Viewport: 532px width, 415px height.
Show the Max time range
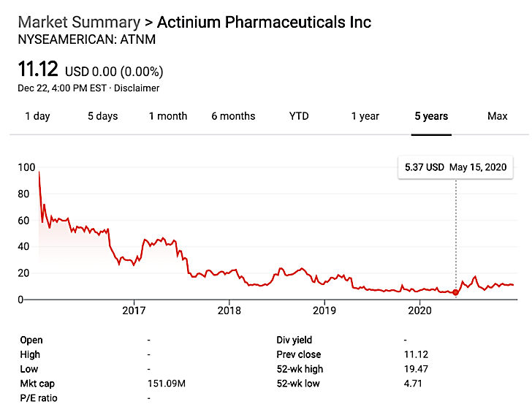[x=498, y=116]
